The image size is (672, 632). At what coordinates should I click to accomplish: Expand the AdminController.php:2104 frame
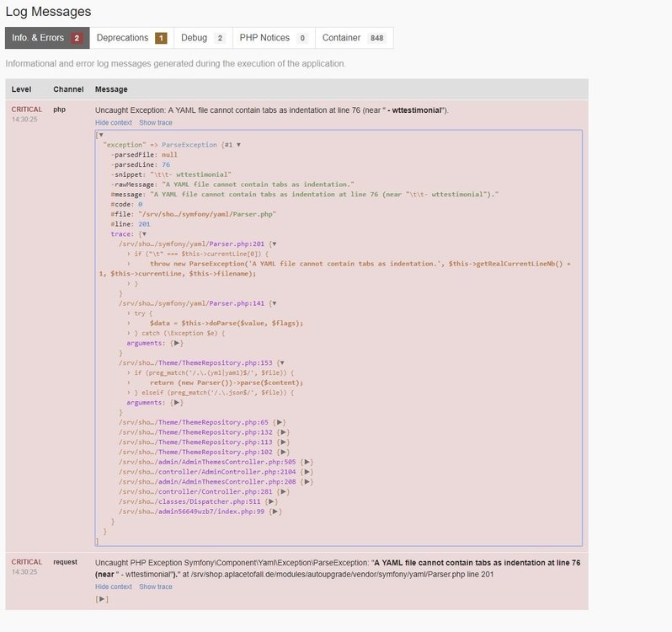pos(307,472)
